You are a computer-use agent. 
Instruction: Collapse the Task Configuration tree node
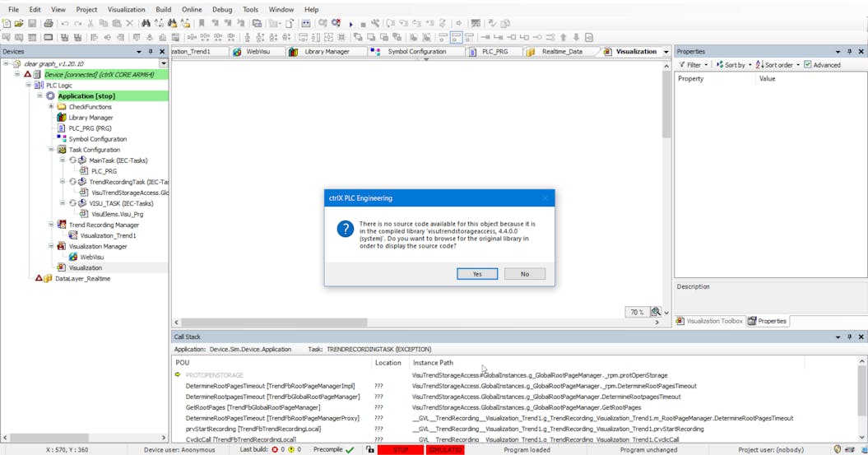coord(51,150)
